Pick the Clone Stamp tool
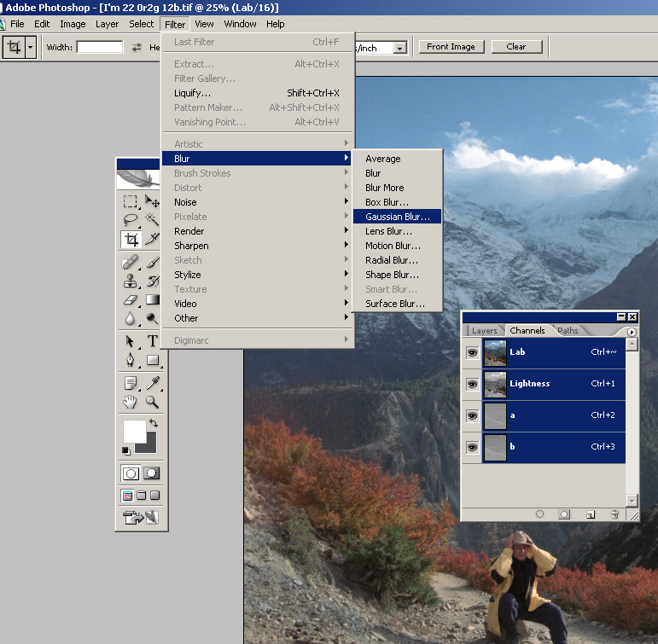658x644 pixels. pos(130,280)
